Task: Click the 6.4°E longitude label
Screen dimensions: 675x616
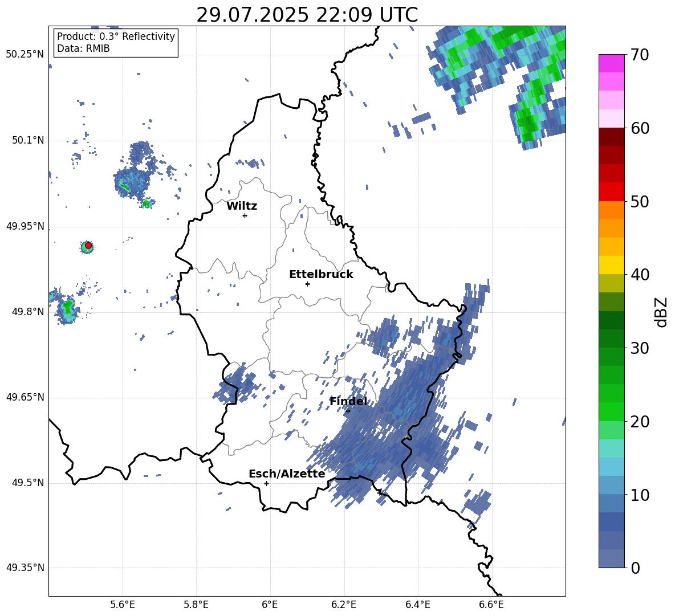Action: click(x=417, y=605)
